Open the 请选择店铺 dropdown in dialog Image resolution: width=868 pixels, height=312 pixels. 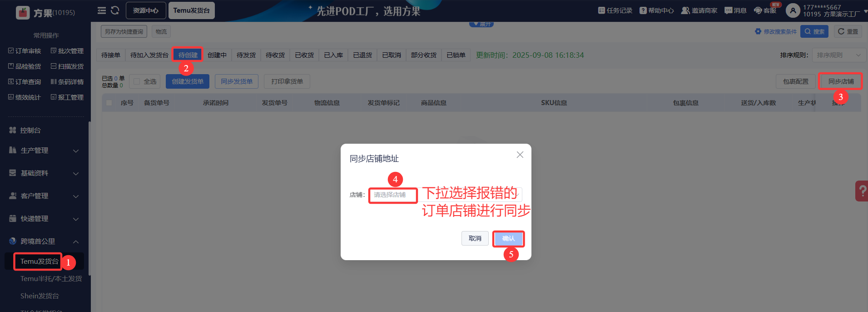pos(445,195)
